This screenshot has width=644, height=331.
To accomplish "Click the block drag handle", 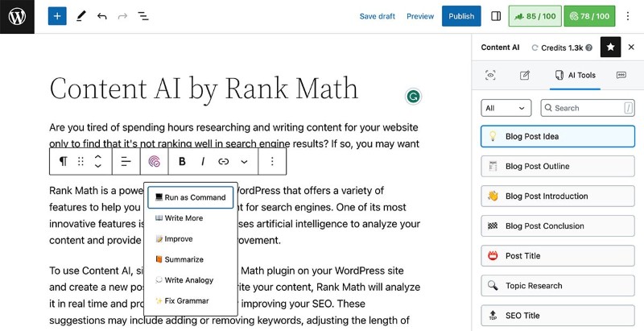I will point(80,161).
